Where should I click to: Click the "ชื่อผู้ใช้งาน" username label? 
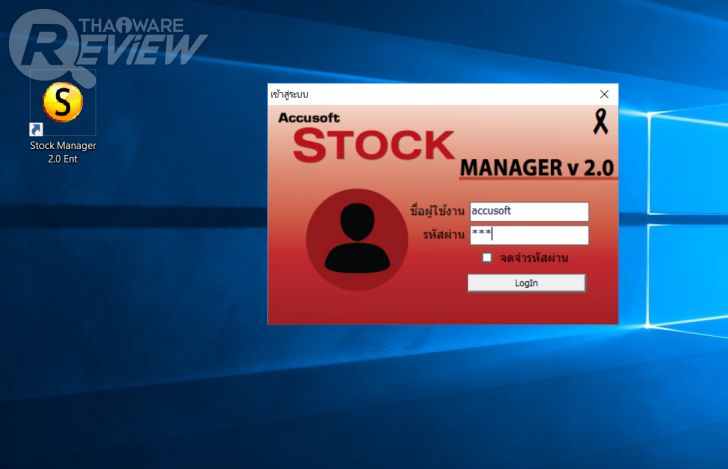(x=437, y=211)
